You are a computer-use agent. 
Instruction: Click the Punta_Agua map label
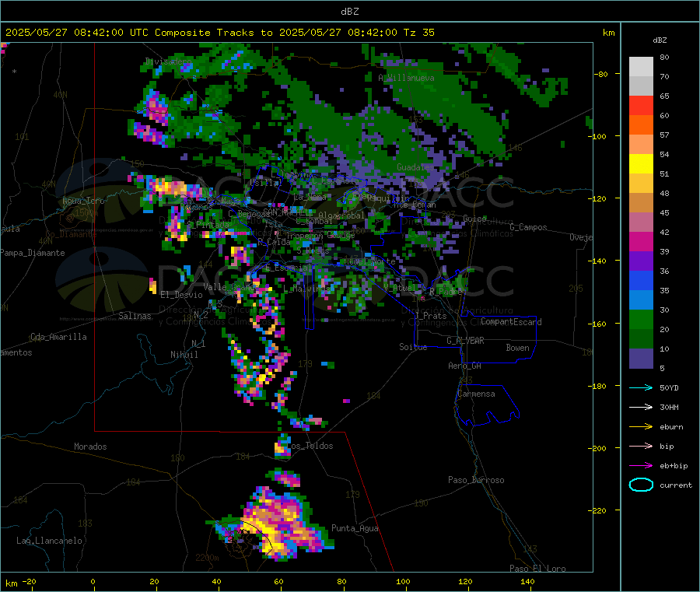355,528
